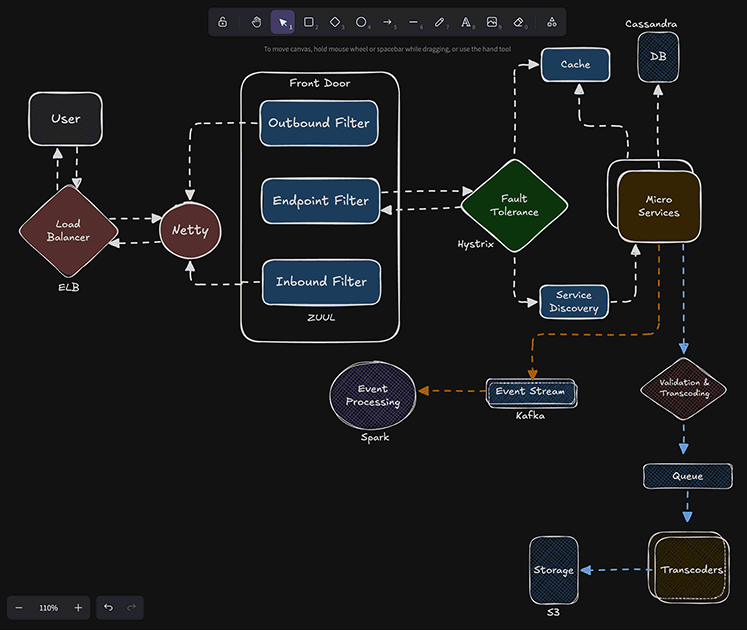Select the Hand pan tool
This screenshot has width=747, height=630.
coord(256,22)
